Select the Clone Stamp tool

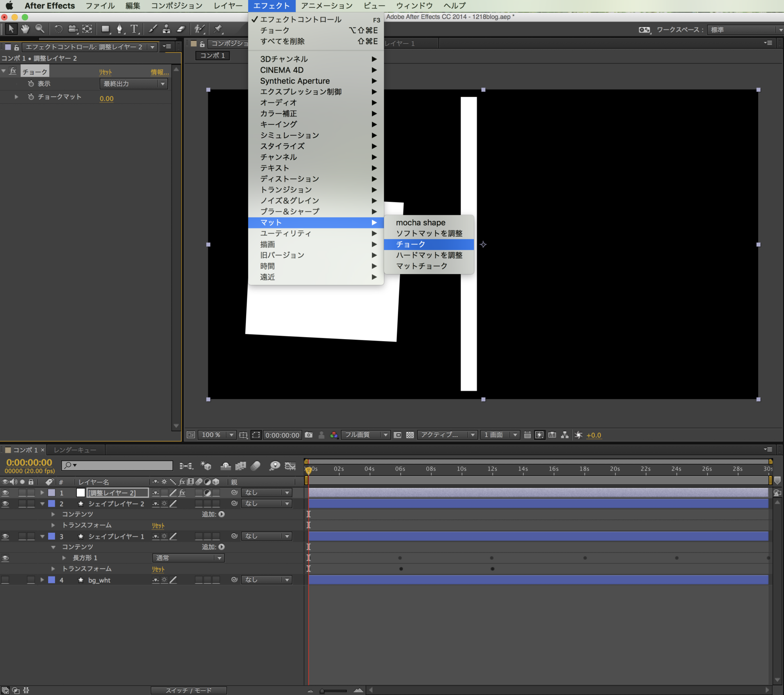coord(167,29)
